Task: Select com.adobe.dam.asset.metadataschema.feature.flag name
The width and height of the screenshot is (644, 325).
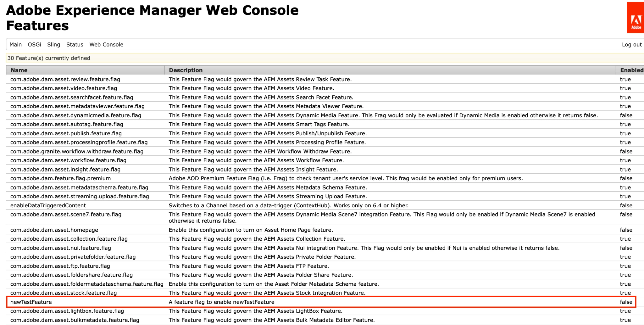Action: pos(79,188)
